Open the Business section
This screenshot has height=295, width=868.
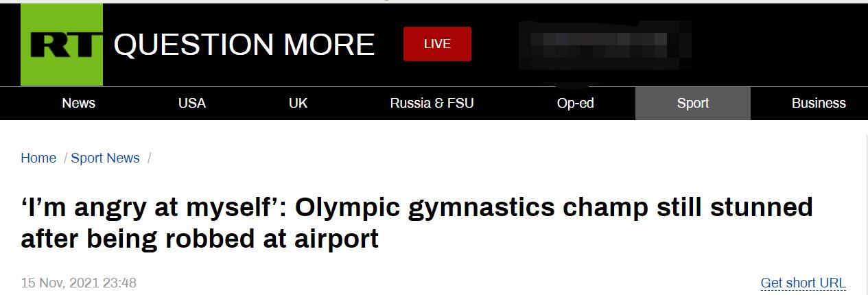(x=818, y=104)
